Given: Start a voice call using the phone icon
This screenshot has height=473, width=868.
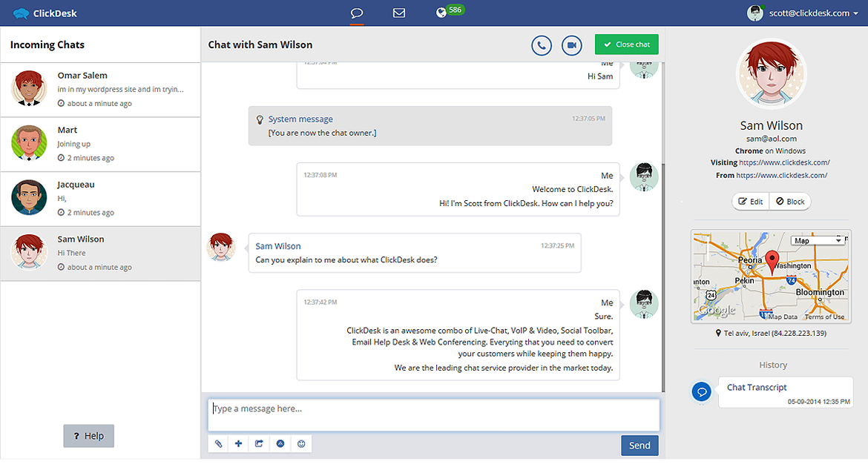Looking at the screenshot, I should point(541,44).
